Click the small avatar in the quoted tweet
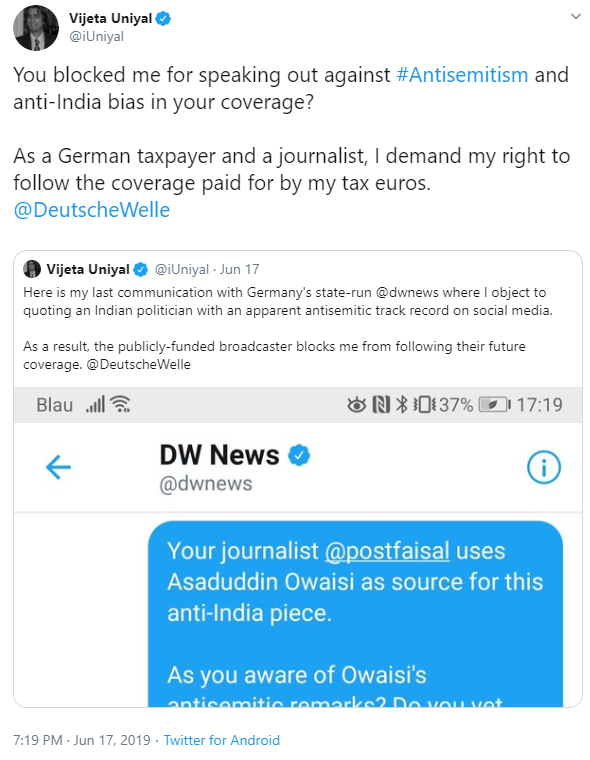590x760 pixels. pos(32,269)
